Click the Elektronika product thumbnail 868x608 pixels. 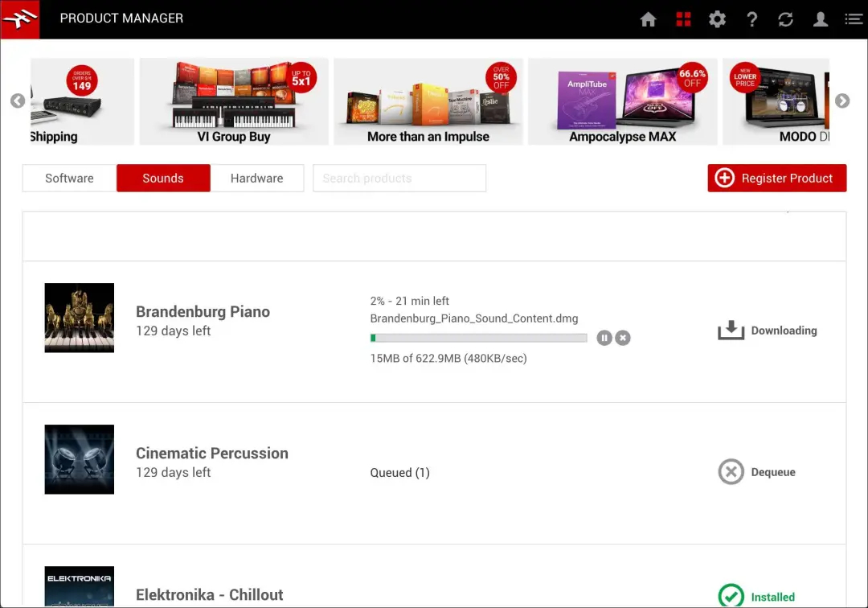click(x=79, y=586)
